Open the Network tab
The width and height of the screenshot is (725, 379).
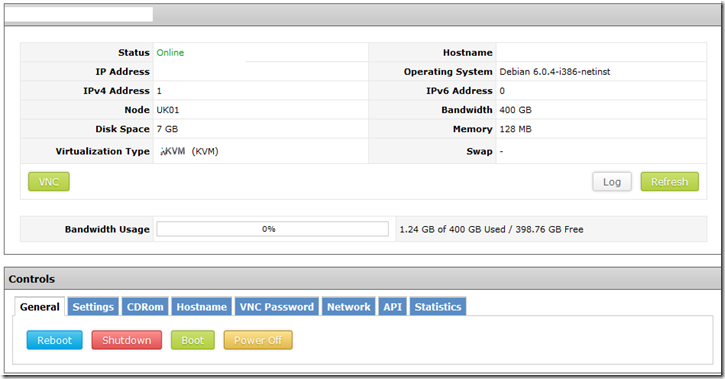[349, 307]
